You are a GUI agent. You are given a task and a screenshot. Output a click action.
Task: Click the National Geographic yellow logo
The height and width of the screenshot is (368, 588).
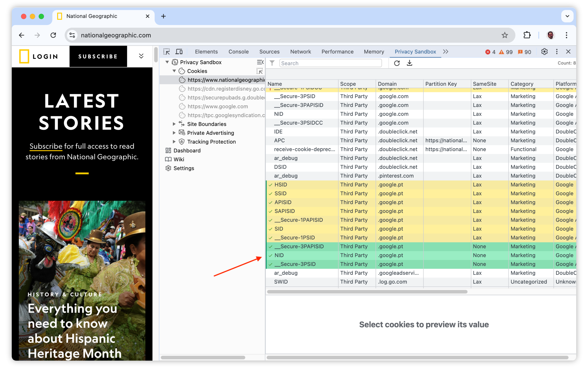(x=24, y=56)
